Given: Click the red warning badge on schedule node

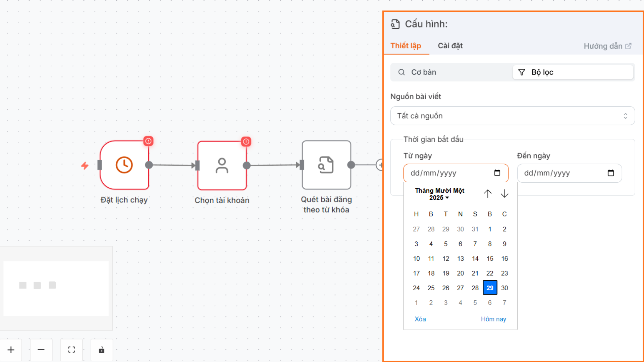Looking at the screenshot, I should [x=148, y=141].
